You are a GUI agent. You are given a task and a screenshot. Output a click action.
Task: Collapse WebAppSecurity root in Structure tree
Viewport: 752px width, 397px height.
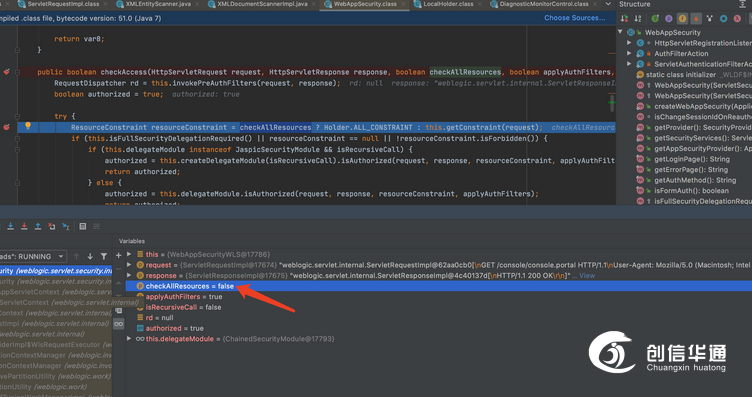click(x=621, y=32)
